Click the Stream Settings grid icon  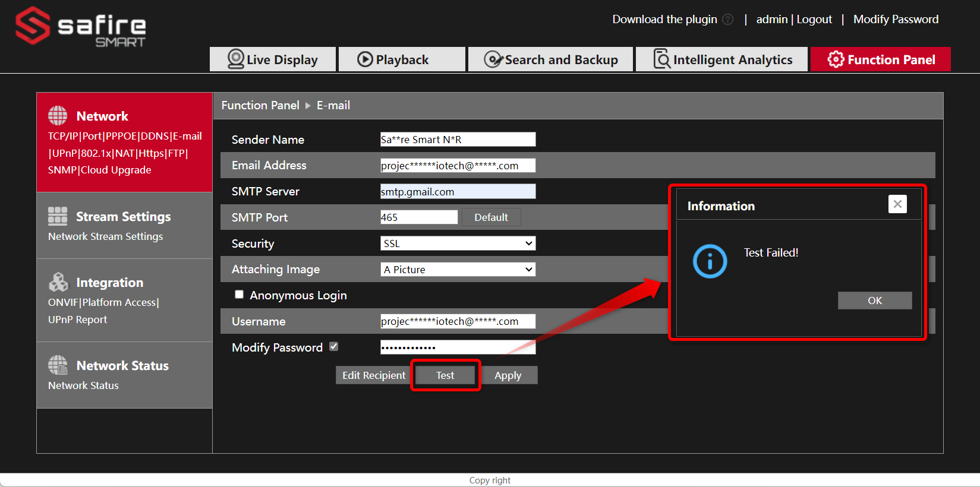(x=58, y=216)
